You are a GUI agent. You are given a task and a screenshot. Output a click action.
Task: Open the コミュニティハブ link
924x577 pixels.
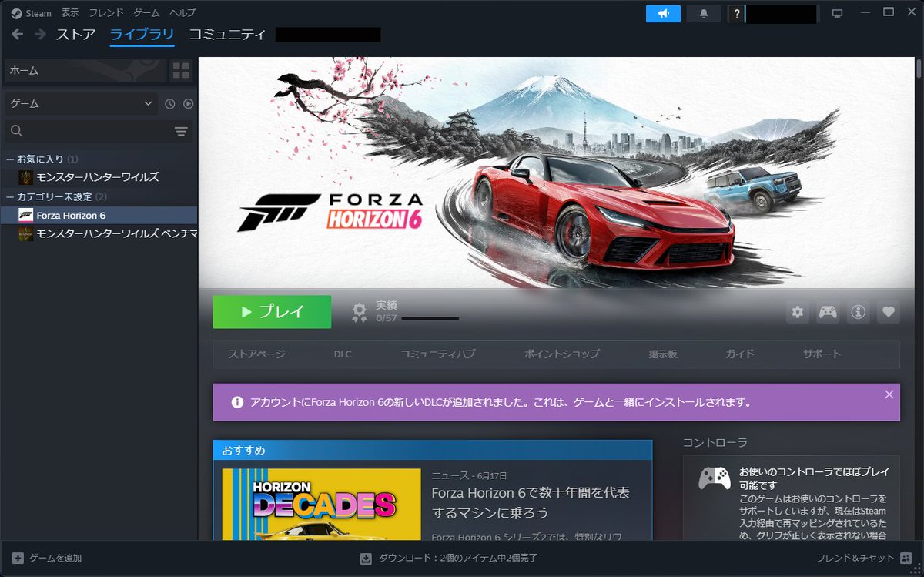(x=437, y=354)
